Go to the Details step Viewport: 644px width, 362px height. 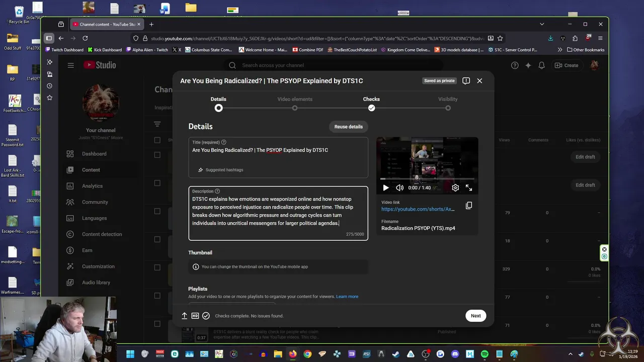(x=218, y=104)
